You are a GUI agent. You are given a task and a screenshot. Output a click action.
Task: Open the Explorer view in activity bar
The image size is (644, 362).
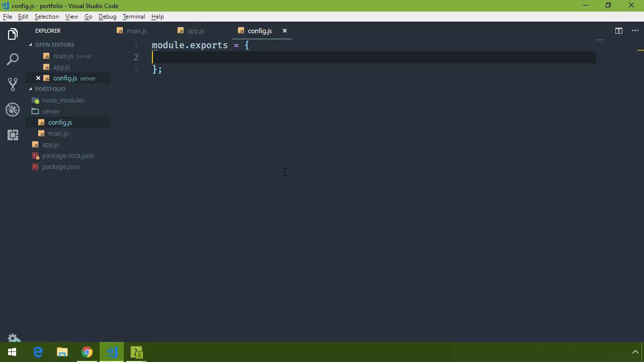[13, 34]
